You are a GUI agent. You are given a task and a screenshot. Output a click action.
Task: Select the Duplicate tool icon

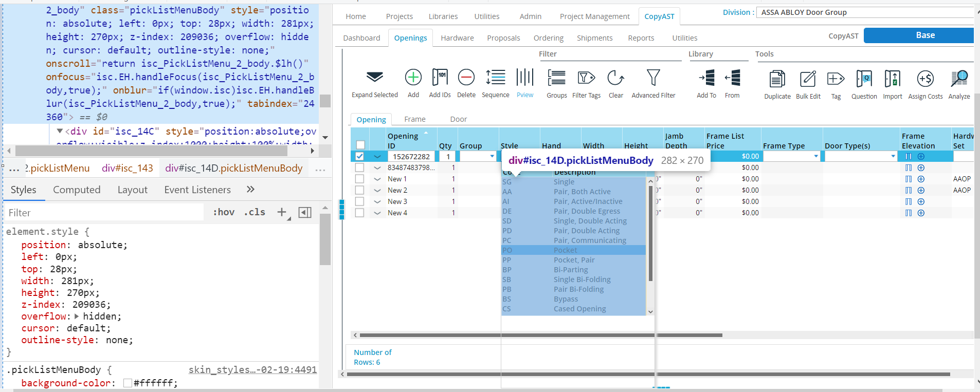click(x=777, y=79)
